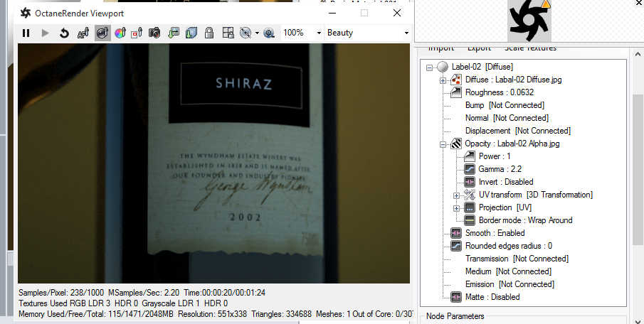The width and height of the screenshot is (644, 324).
Task: Click the Textures Used RGB LDR 3 status text
Action: click(x=65, y=303)
